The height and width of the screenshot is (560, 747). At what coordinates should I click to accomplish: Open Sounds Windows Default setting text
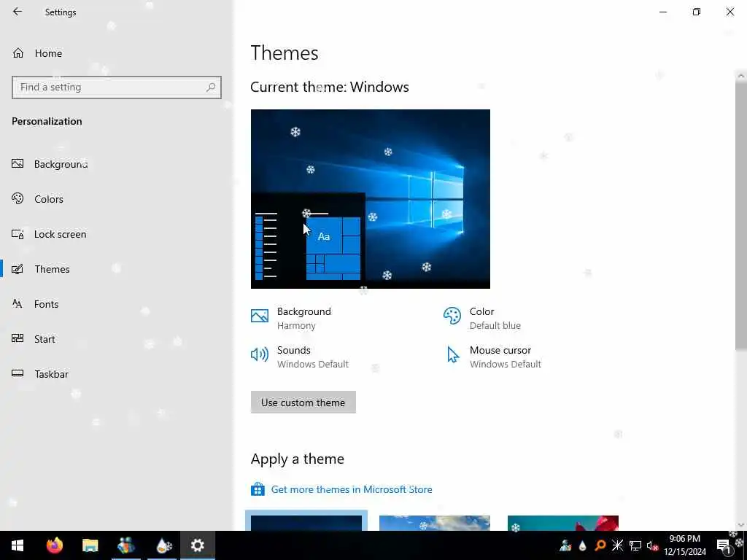[313, 357]
